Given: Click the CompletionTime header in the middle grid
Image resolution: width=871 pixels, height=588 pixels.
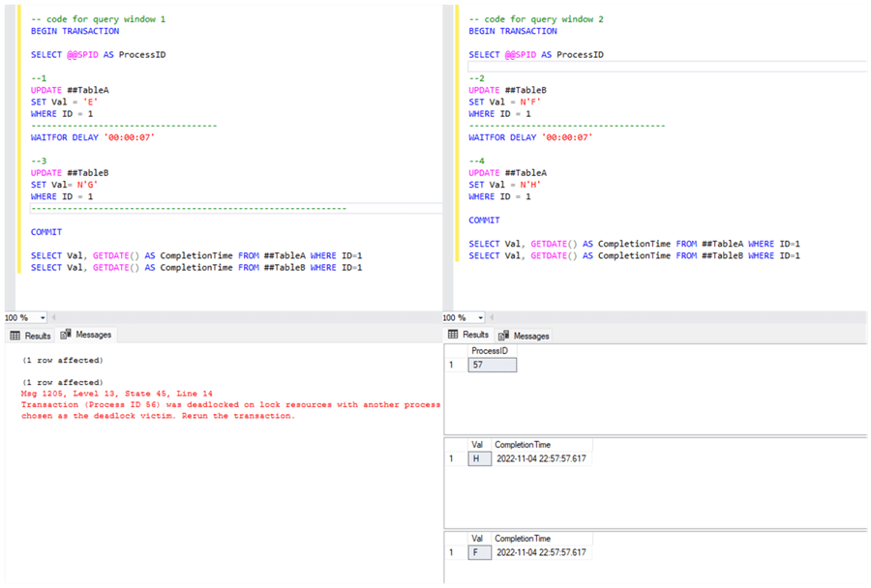Looking at the screenshot, I should [x=523, y=445].
